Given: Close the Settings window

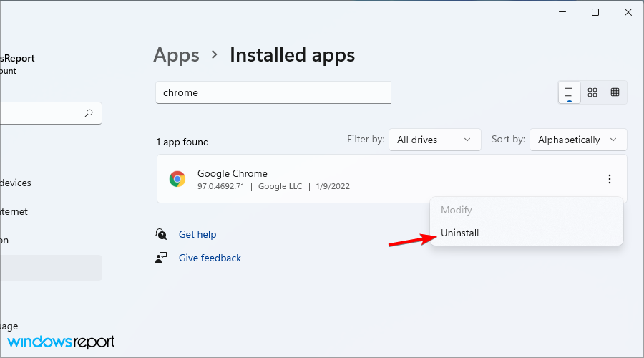Looking at the screenshot, I should pyautogui.click(x=628, y=12).
